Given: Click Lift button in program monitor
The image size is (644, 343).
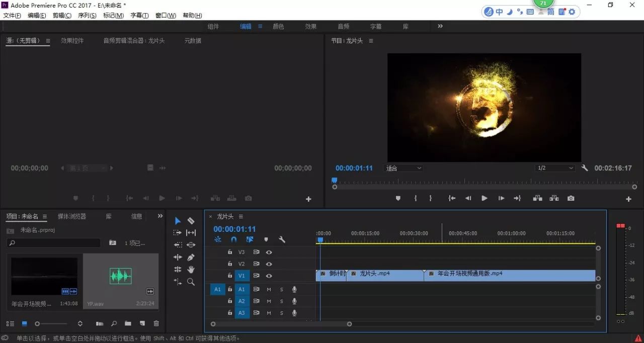Looking at the screenshot, I should (537, 198).
